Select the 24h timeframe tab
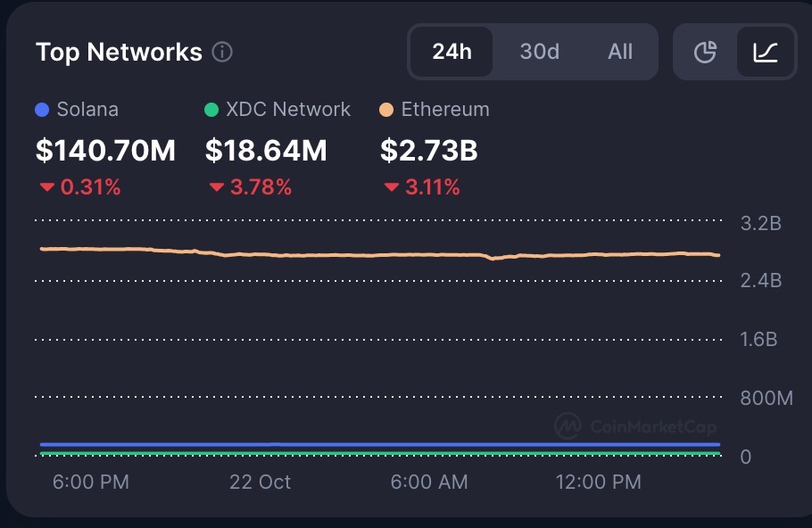 (452, 52)
